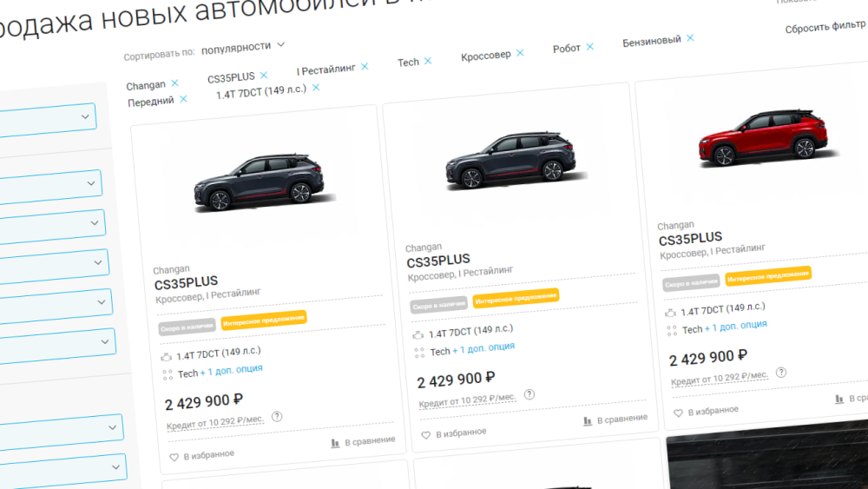Remove the Бензиновый filter chip
This screenshot has width=868, height=489.
(690, 38)
